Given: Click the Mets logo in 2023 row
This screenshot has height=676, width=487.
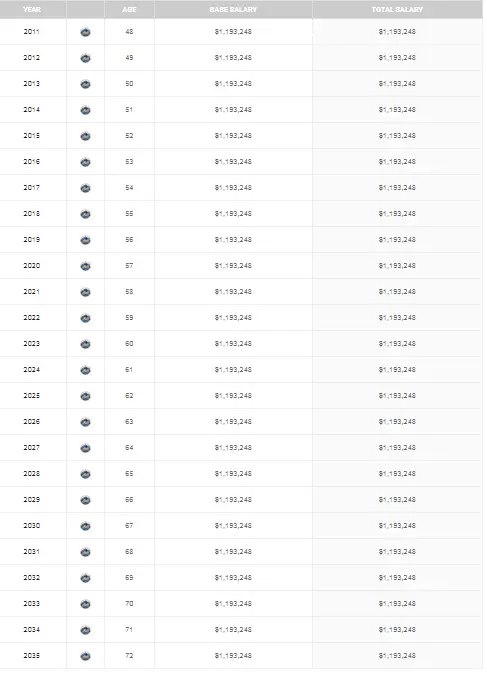Looking at the screenshot, I should [85, 344].
